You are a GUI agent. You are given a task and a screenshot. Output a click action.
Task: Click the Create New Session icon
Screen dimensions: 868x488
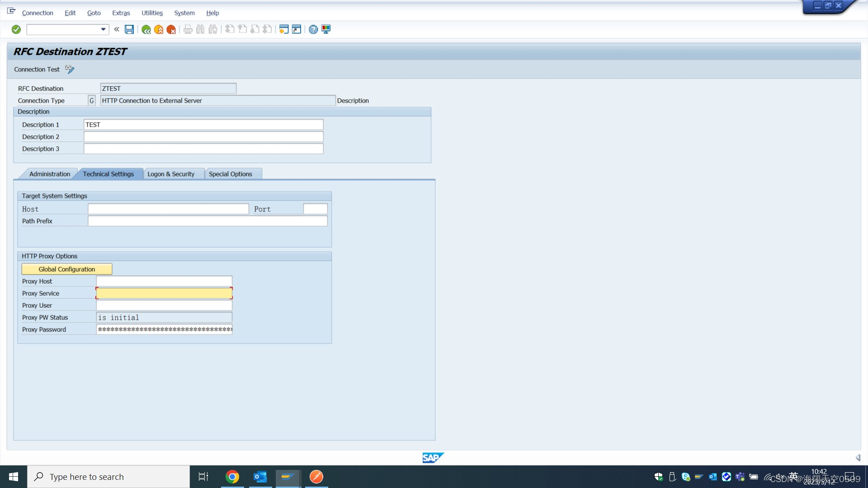[x=283, y=29]
